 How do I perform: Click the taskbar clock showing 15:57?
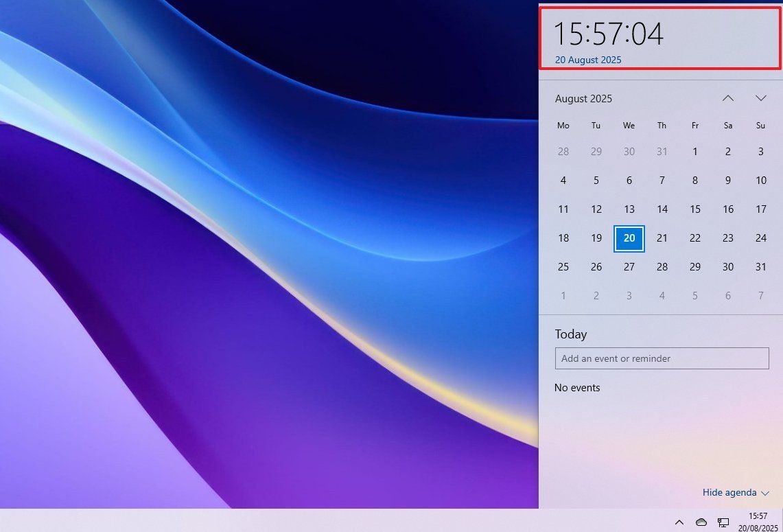click(758, 516)
